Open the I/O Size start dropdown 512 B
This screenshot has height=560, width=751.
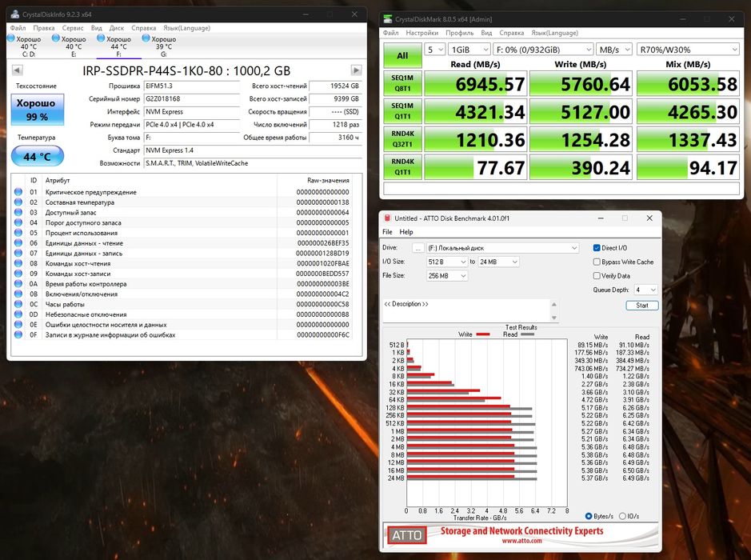(x=447, y=262)
